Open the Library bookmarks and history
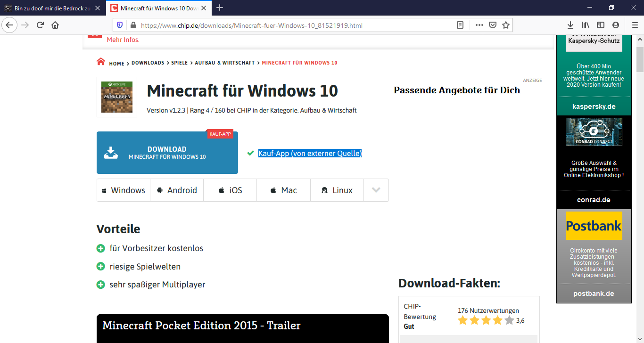This screenshot has width=644, height=343. [x=586, y=25]
